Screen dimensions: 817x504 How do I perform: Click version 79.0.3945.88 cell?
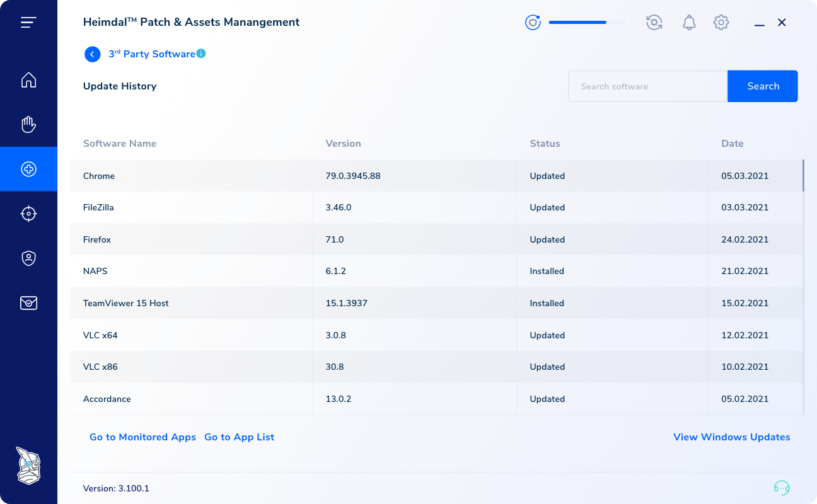point(353,176)
